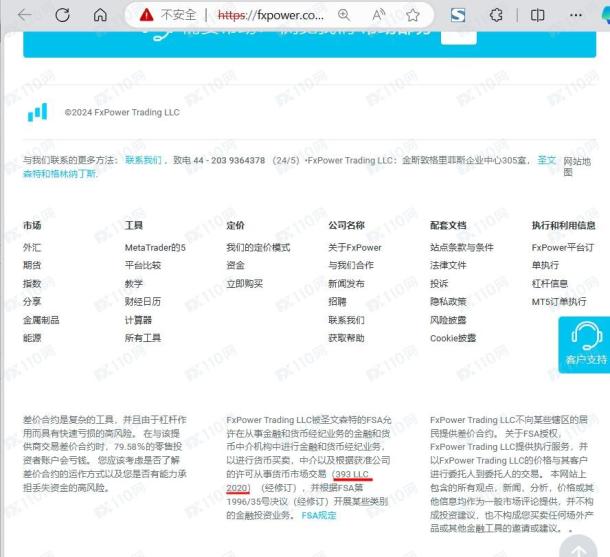Image resolution: width=610 pixels, height=557 pixels.
Task: Click the fxpower address bar URL
Action: [270, 15]
